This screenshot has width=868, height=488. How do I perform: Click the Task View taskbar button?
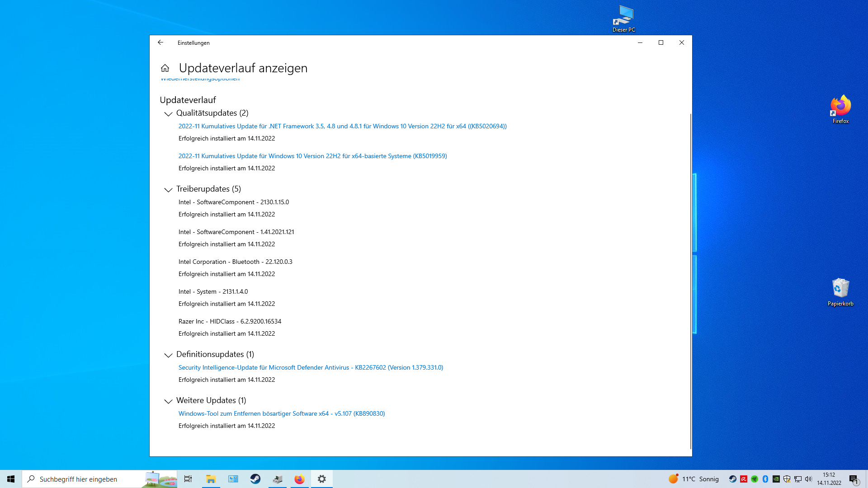[x=188, y=479]
